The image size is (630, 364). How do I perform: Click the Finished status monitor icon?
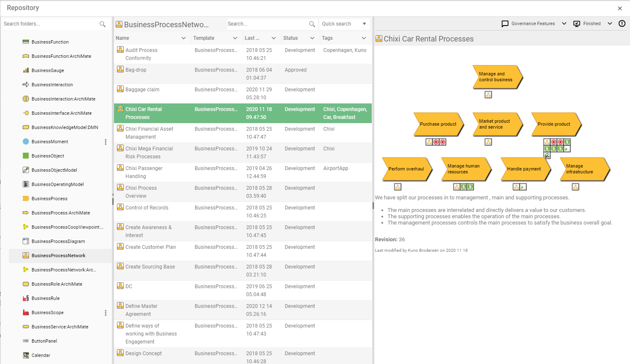(x=577, y=24)
